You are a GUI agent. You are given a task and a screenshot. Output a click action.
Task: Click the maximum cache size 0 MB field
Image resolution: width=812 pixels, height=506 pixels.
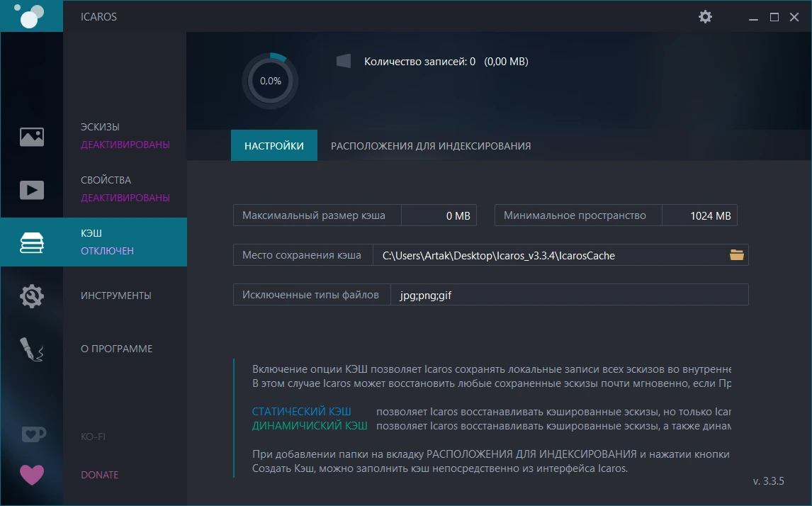439,215
